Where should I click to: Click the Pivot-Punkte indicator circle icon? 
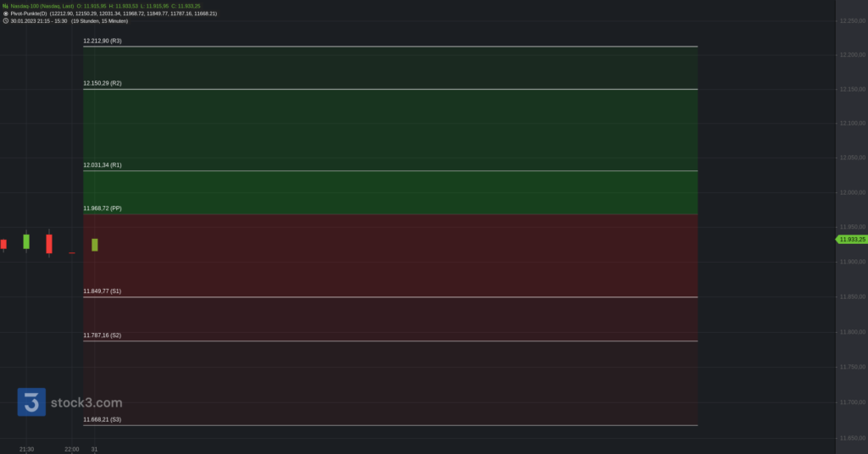(x=5, y=14)
